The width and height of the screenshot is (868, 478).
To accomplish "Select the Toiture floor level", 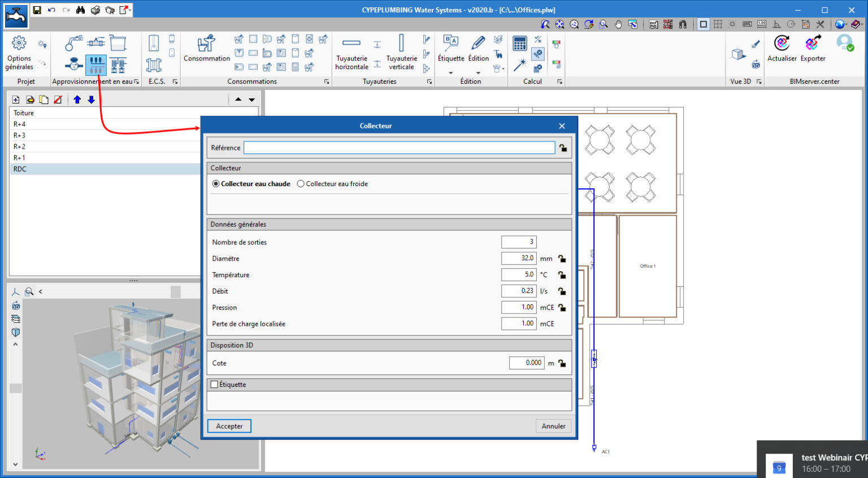I will point(24,113).
